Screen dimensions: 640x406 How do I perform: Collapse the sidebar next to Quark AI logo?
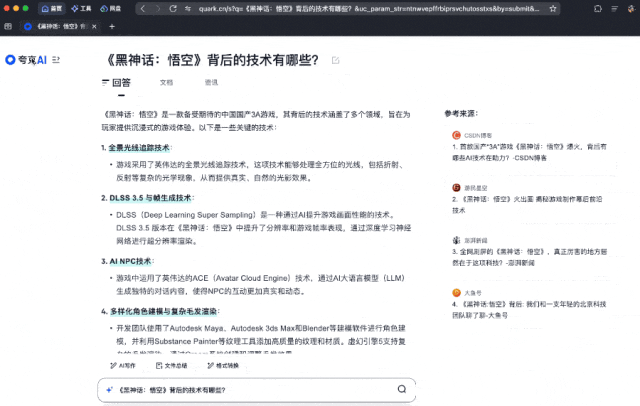58,60
